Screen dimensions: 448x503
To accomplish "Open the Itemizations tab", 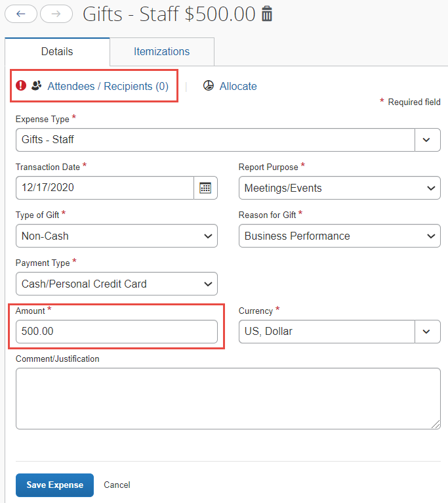I will tap(161, 52).
